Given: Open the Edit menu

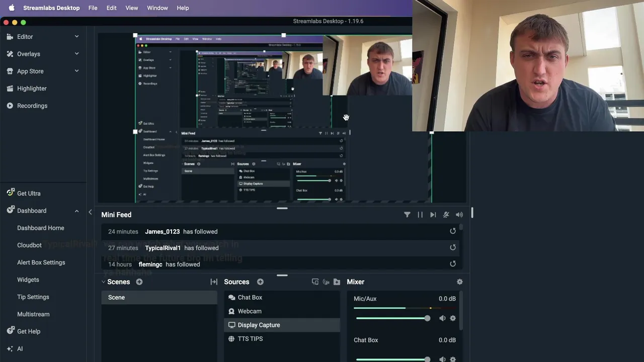Looking at the screenshot, I should point(112,8).
